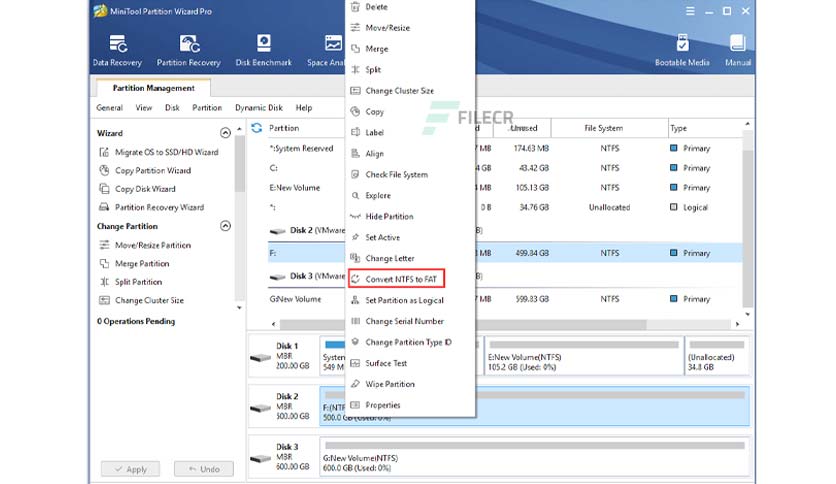Switch to Partition Management tab
836x484 pixels.
(x=154, y=88)
